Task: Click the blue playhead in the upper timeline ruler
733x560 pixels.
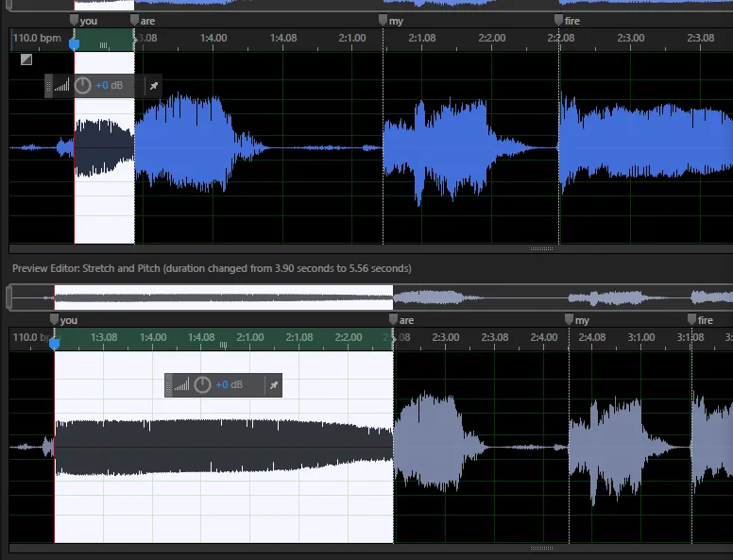Action: pos(75,44)
